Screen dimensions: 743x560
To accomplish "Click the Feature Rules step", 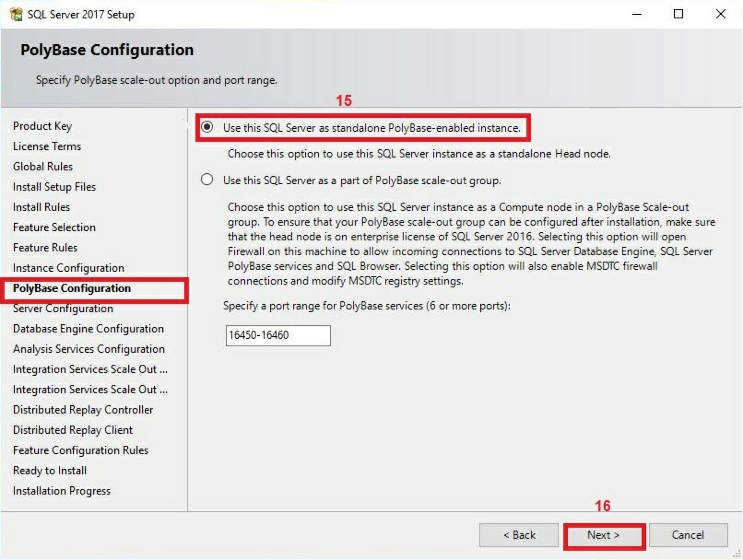I will (45, 248).
